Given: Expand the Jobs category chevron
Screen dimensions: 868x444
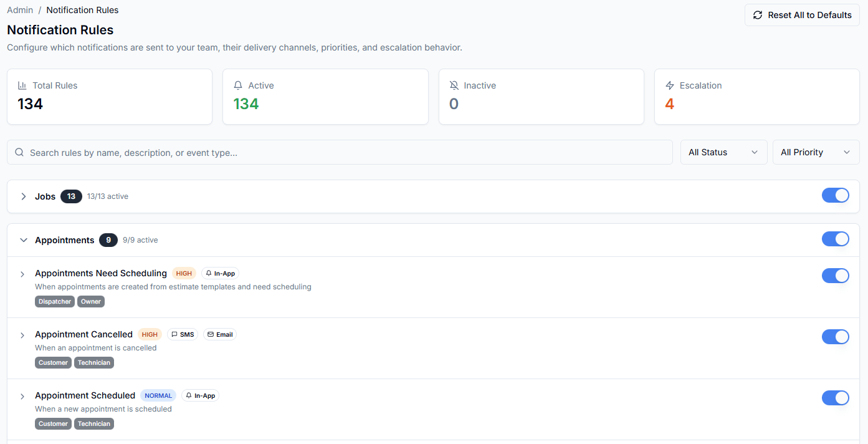Looking at the screenshot, I should coord(24,196).
